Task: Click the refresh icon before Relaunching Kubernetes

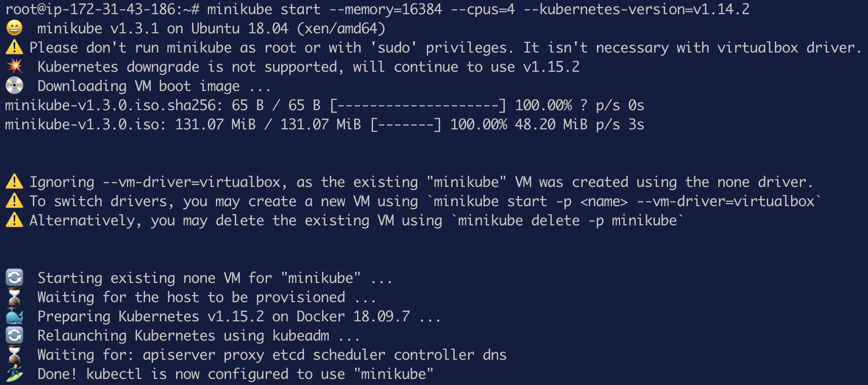Action: tap(14, 335)
